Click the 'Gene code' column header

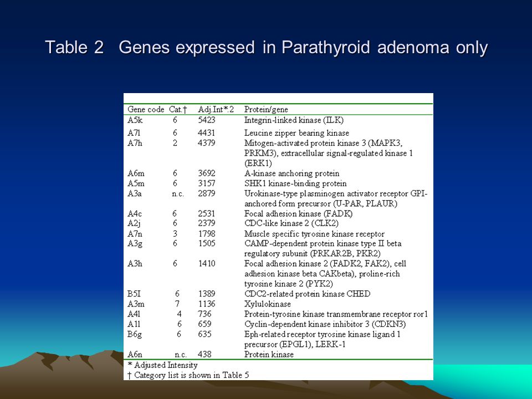[x=146, y=110]
